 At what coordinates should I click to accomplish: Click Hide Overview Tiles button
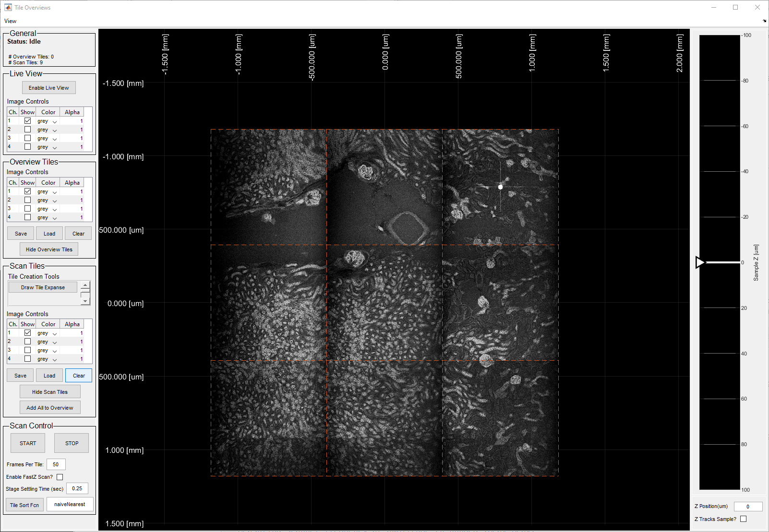tap(49, 249)
